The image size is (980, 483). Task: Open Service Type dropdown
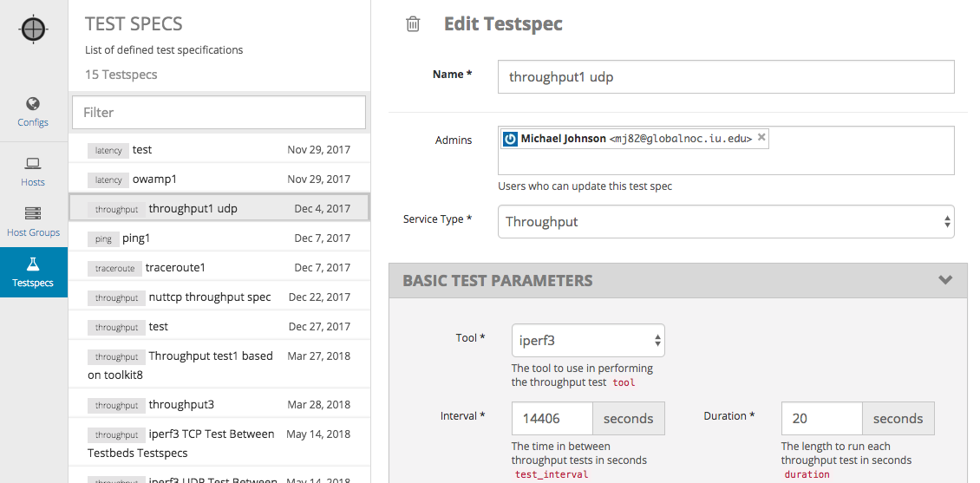click(726, 222)
